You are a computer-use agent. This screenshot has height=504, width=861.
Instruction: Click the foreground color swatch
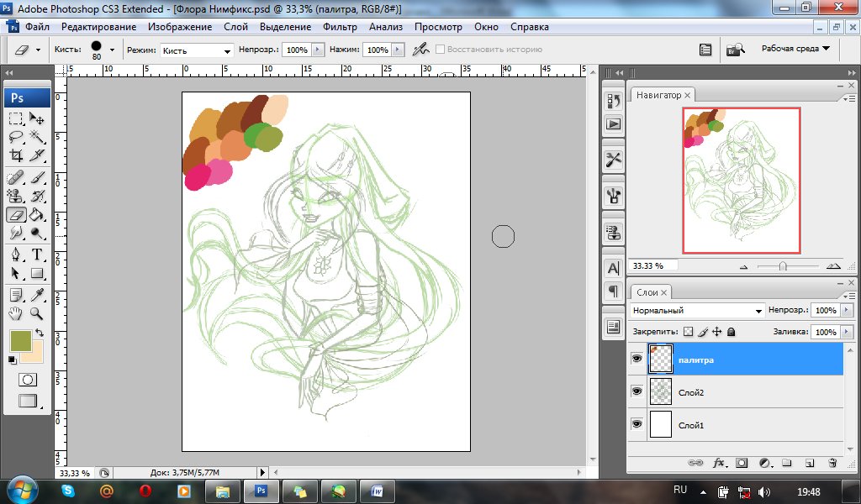click(x=20, y=340)
